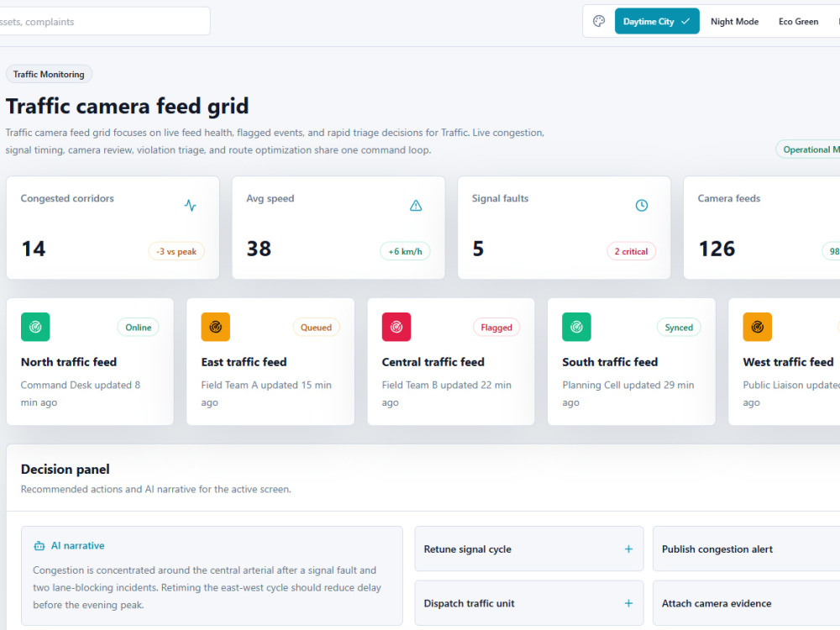Click 'Field Team A updated 15 min ago' text
Viewport: 840px width, 630px height.
pyautogui.click(x=266, y=394)
